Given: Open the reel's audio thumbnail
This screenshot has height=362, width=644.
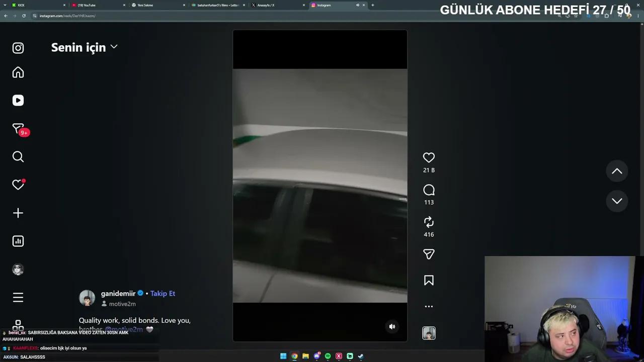Looking at the screenshot, I should click(x=429, y=333).
